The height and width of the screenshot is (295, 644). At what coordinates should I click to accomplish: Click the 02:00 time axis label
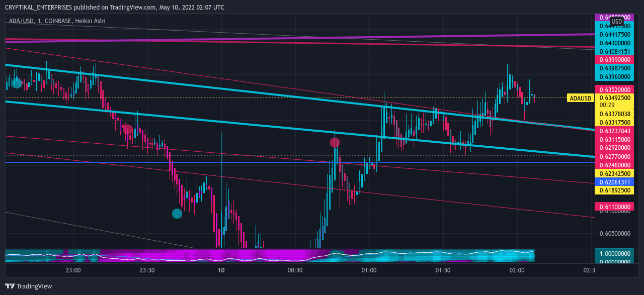pos(517,270)
